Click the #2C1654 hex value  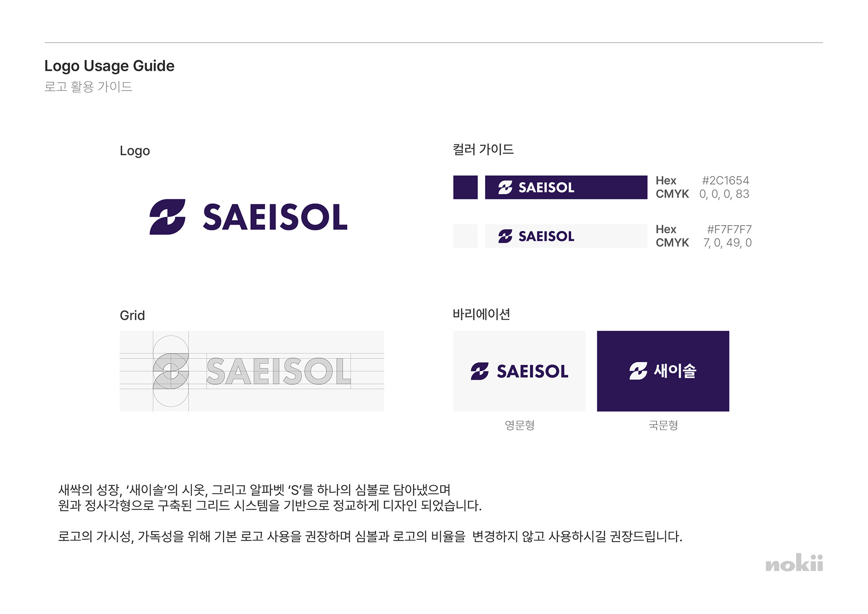pos(725,180)
